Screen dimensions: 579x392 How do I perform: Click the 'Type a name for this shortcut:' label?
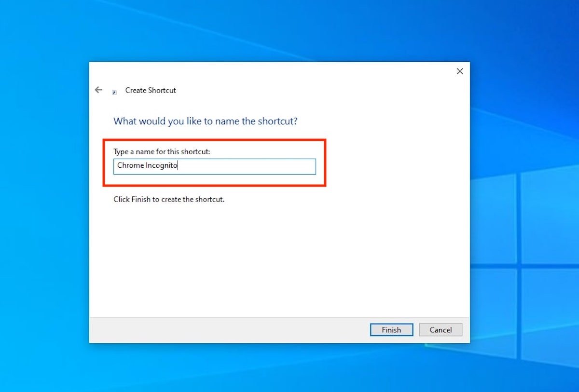pyautogui.click(x=162, y=152)
